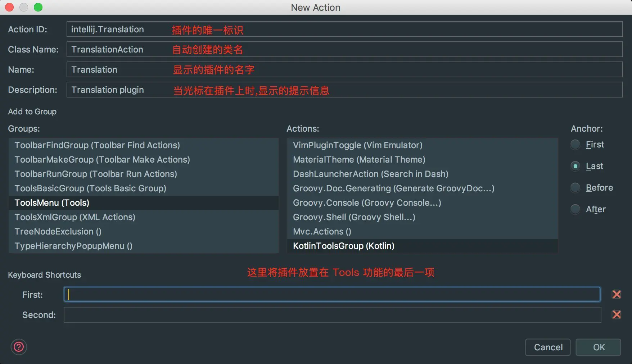Choose the After anchor radio button
632x364 pixels.
tap(575, 209)
